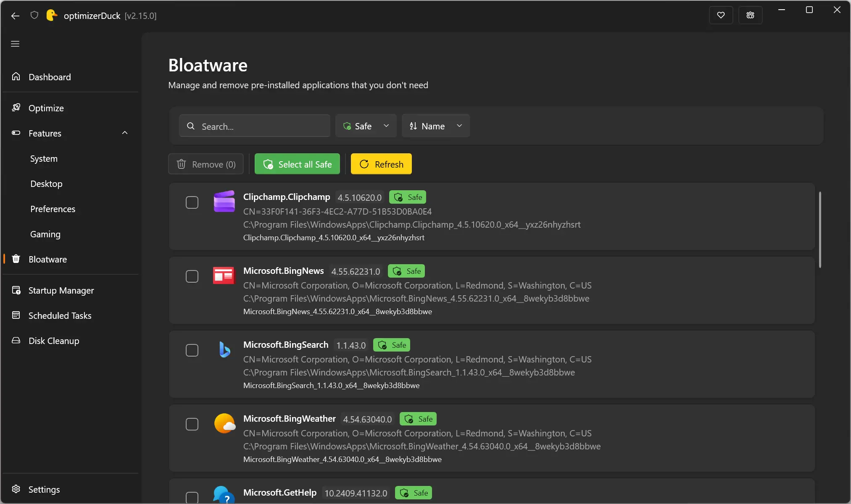Click the Clipchamp app icon

(224, 201)
